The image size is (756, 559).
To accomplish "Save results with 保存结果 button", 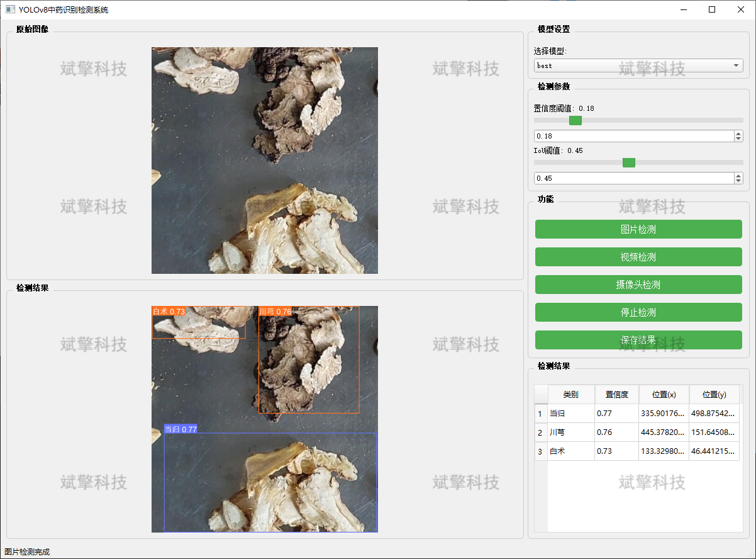I will click(638, 340).
